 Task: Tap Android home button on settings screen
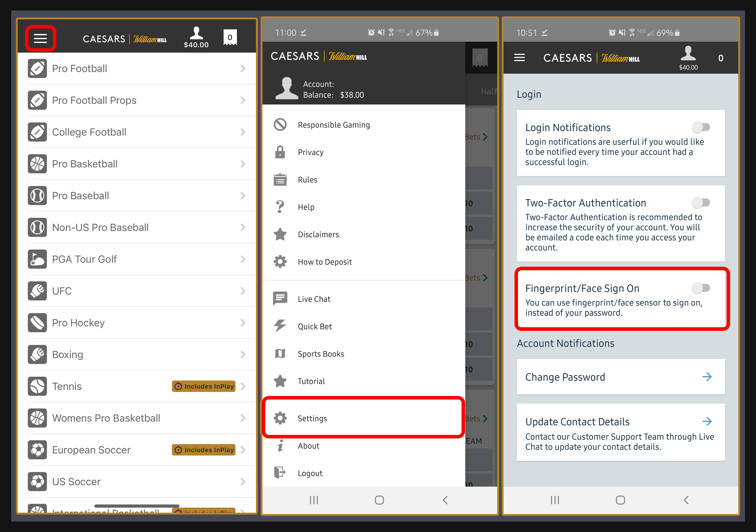[x=620, y=500]
